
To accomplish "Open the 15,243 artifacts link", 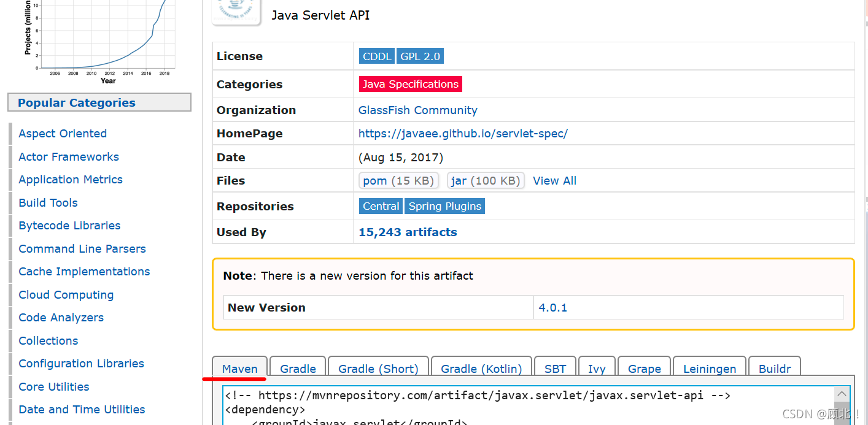I will pos(408,232).
